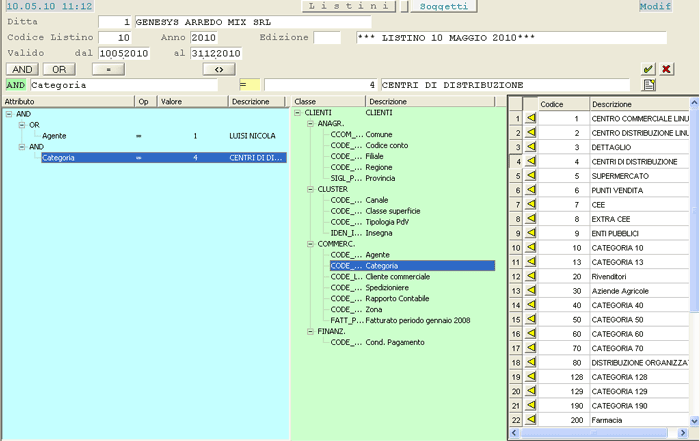Click yellow arrow for DISTRIBUZIONE ORGANIZZATA row

point(531,362)
